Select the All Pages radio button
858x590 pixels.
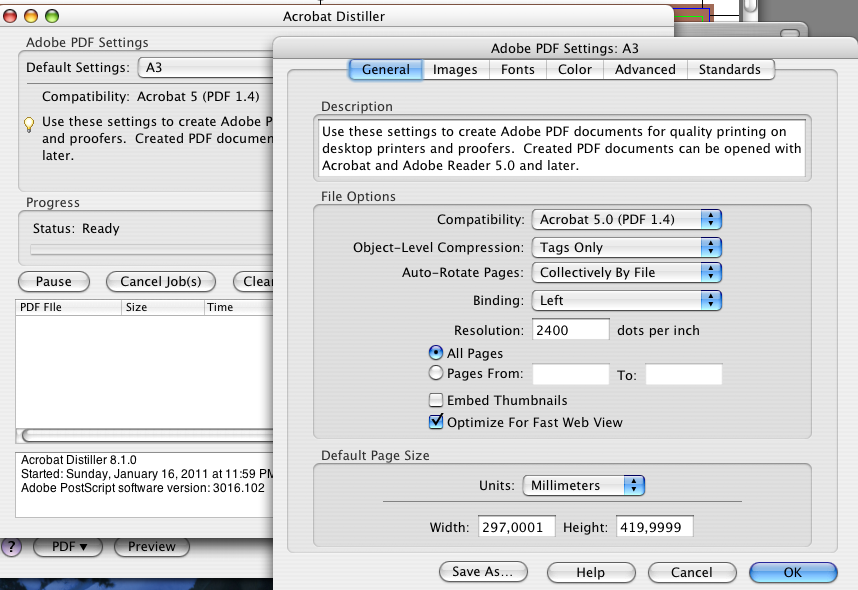click(x=436, y=353)
